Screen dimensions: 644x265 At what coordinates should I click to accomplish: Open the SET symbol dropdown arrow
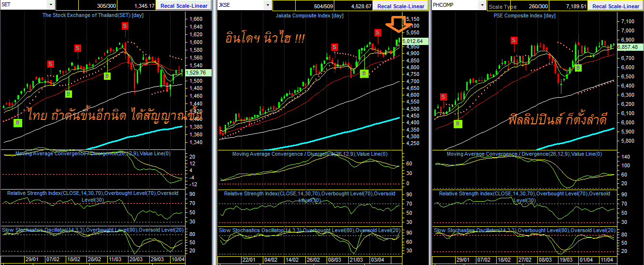click(51, 4)
